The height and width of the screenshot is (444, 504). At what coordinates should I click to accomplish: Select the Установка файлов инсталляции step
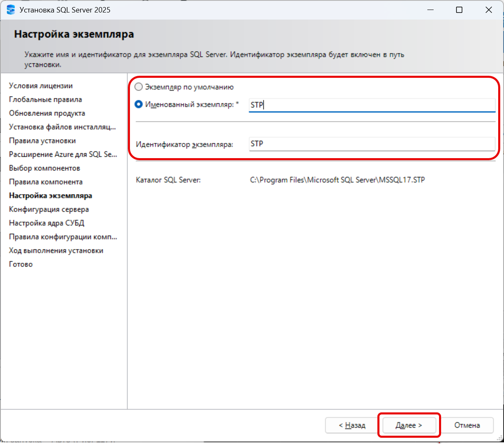(62, 127)
